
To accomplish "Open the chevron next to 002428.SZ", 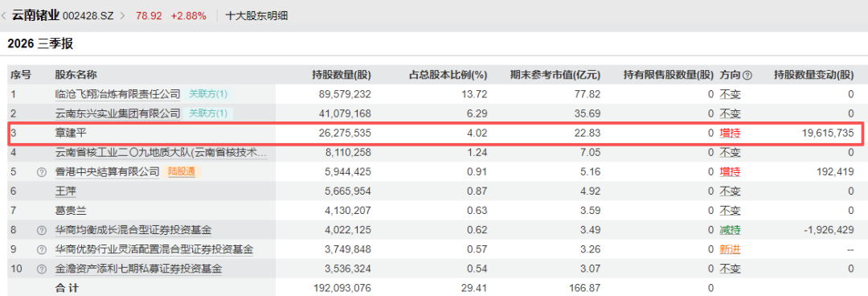I will (122, 16).
